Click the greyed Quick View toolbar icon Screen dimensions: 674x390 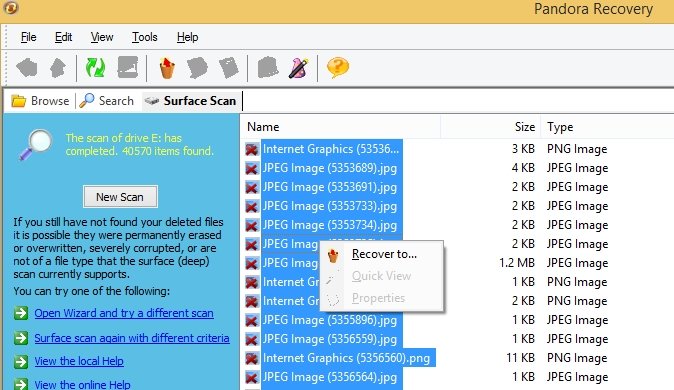coord(197,68)
